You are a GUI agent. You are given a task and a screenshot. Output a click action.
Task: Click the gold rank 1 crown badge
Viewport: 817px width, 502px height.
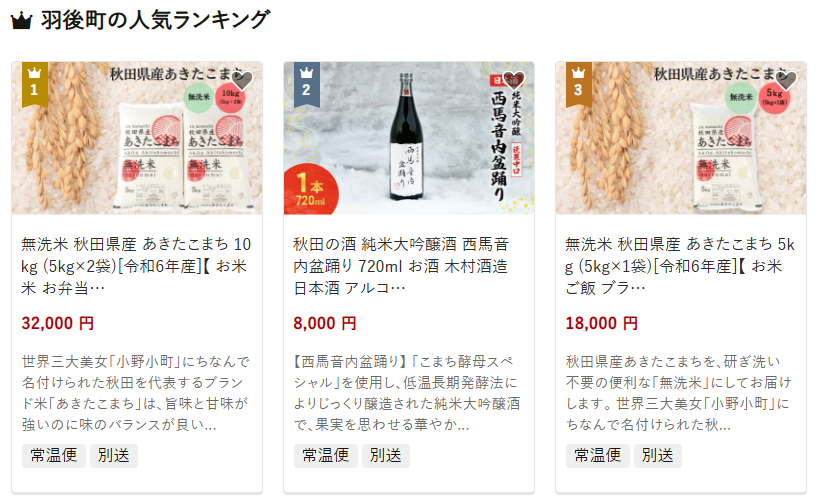point(35,84)
